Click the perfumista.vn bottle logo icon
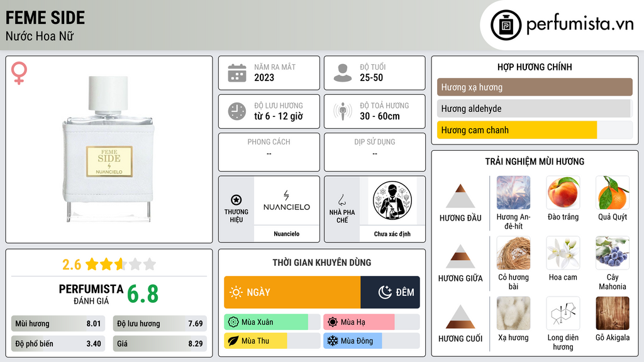This screenshot has height=362, width=644. 506,25
